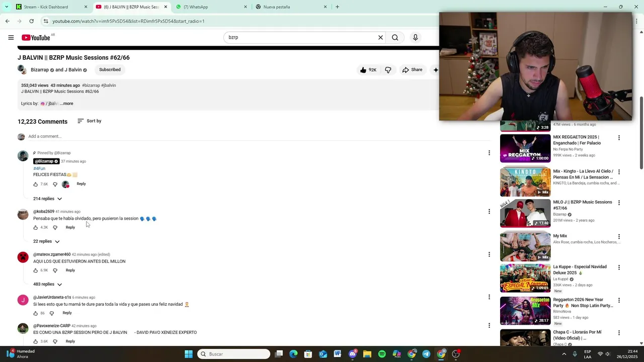Like the @Pavoxeneize-CARP comment showing 3.6K

click(x=36, y=341)
